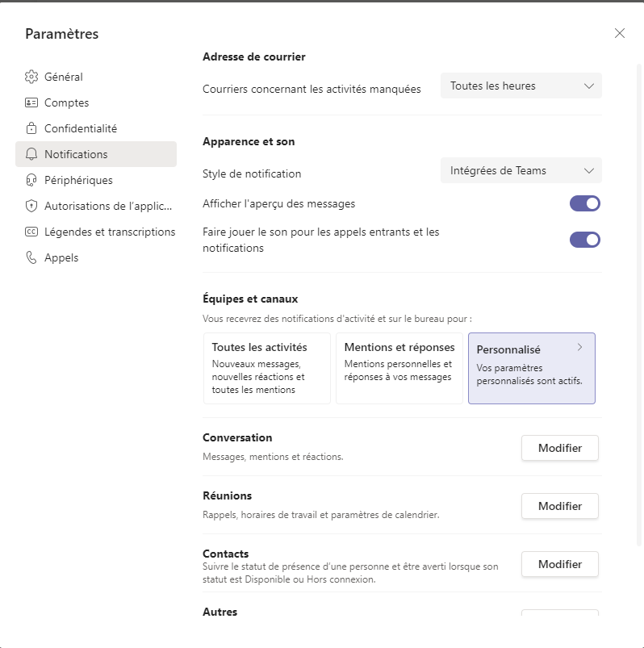The height and width of the screenshot is (648, 644).
Task: Click the Notifications bell icon
Action: [31, 154]
